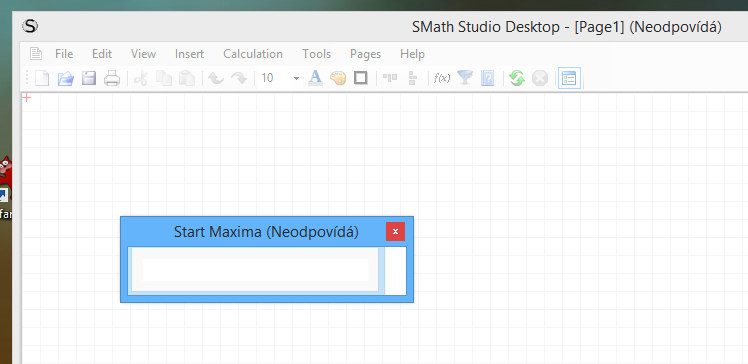Screen dimensions: 748x364
Task: Insert function with the f(x) icon
Action: 442,78
